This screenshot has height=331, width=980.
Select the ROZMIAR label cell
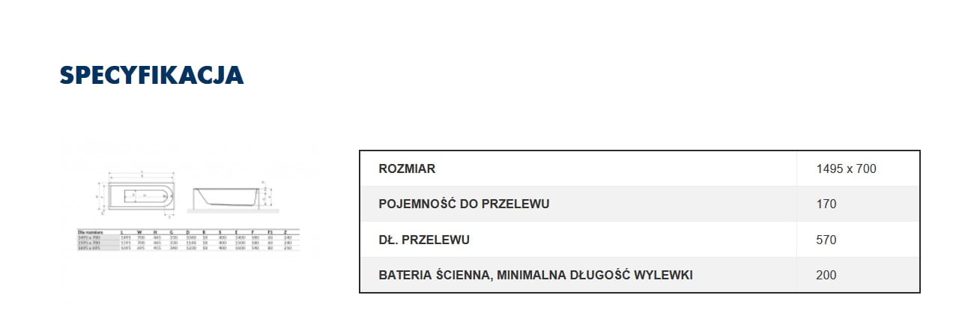(x=407, y=169)
